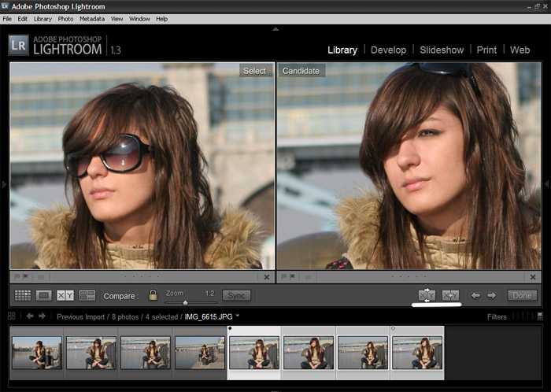Select the first filmstrip thumbnail
551x392 pixels.
(37, 353)
